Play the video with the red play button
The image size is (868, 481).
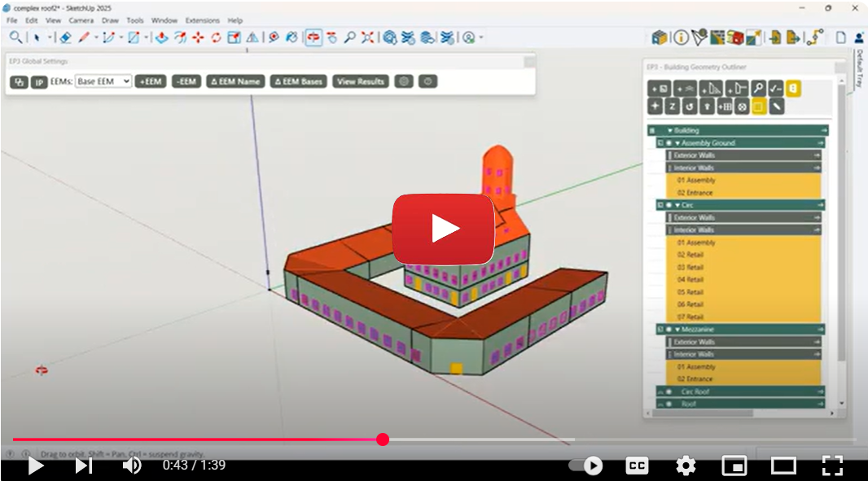[444, 229]
